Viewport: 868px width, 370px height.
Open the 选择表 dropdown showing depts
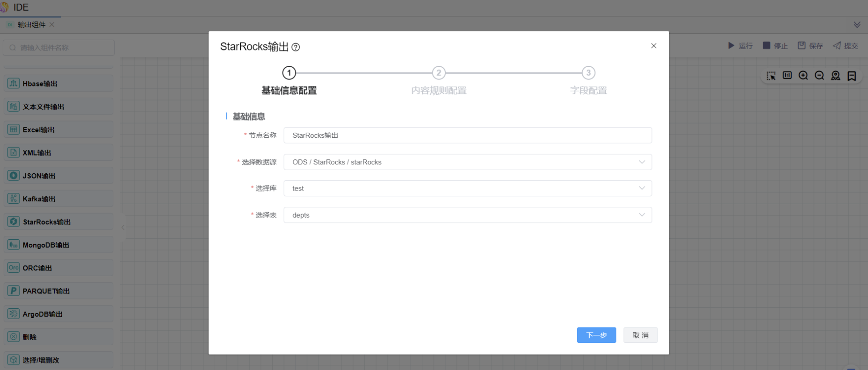point(468,215)
